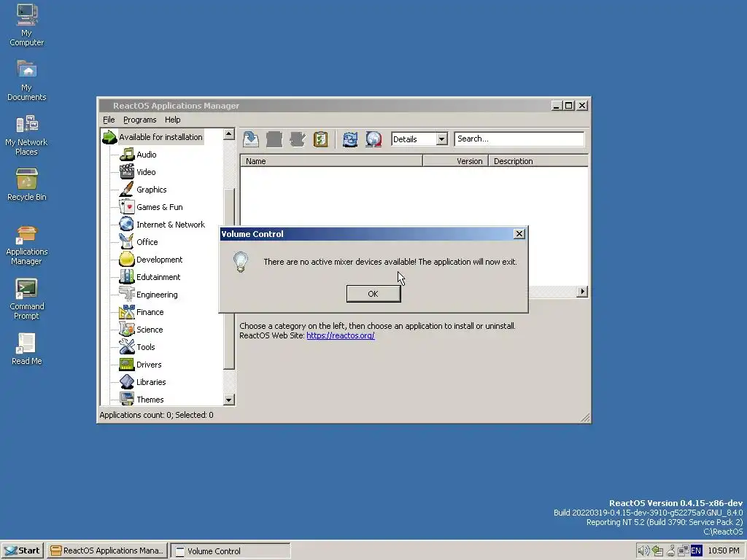Click the application list scroll right arrow

pyautogui.click(x=582, y=292)
